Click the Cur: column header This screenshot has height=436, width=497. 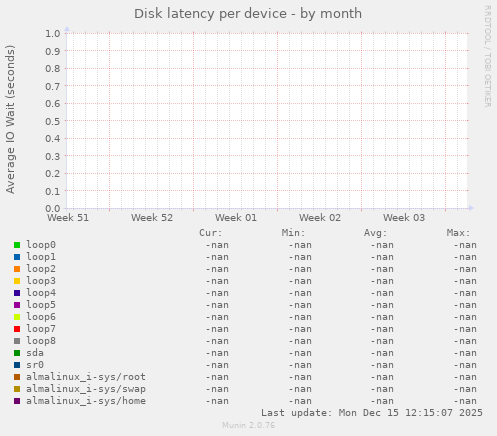(211, 233)
